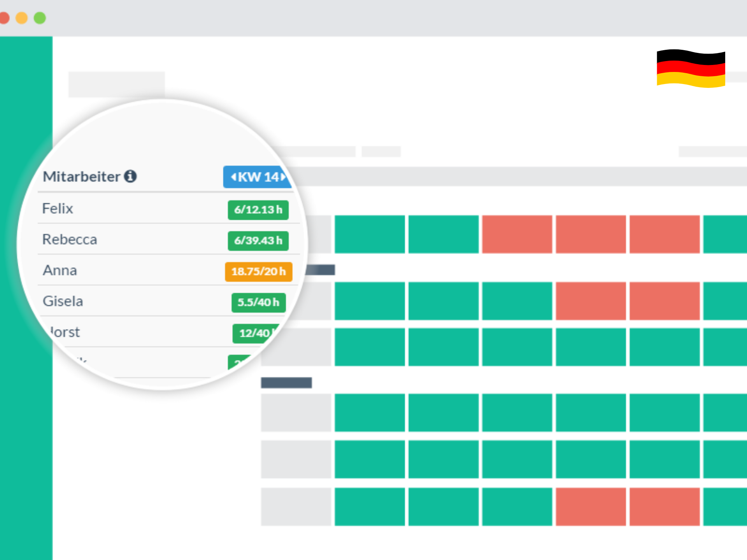Select employee Rebecca in the list
Screen dimensions: 747x560
click(x=70, y=240)
